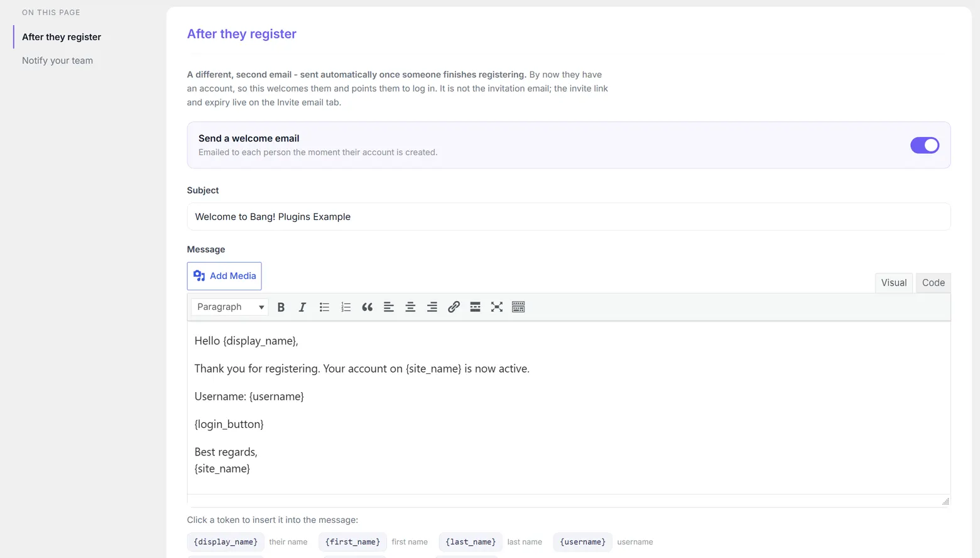This screenshot has height=558, width=980.
Task: Switch to the Code editor tab
Action: point(934,283)
